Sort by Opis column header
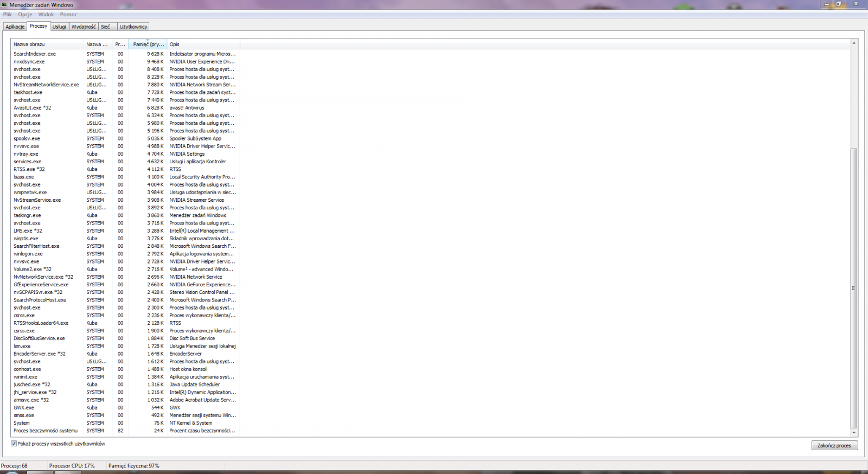This screenshot has width=868, height=474. point(203,44)
